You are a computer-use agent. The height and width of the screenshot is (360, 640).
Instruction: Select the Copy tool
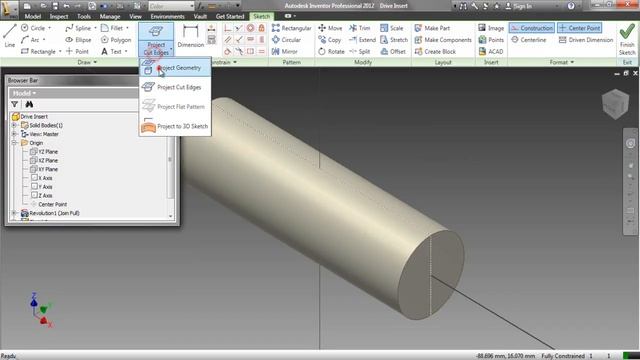pyautogui.click(x=329, y=40)
